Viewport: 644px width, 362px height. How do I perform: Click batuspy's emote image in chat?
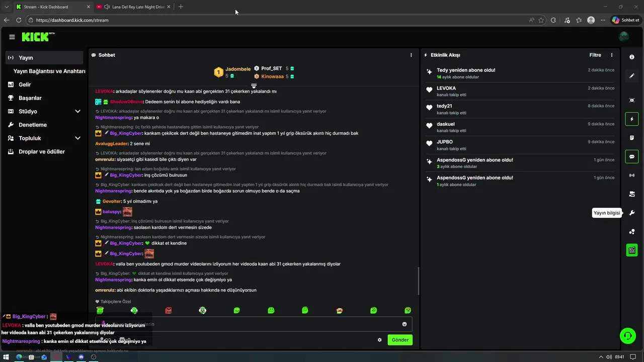(x=127, y=212)
